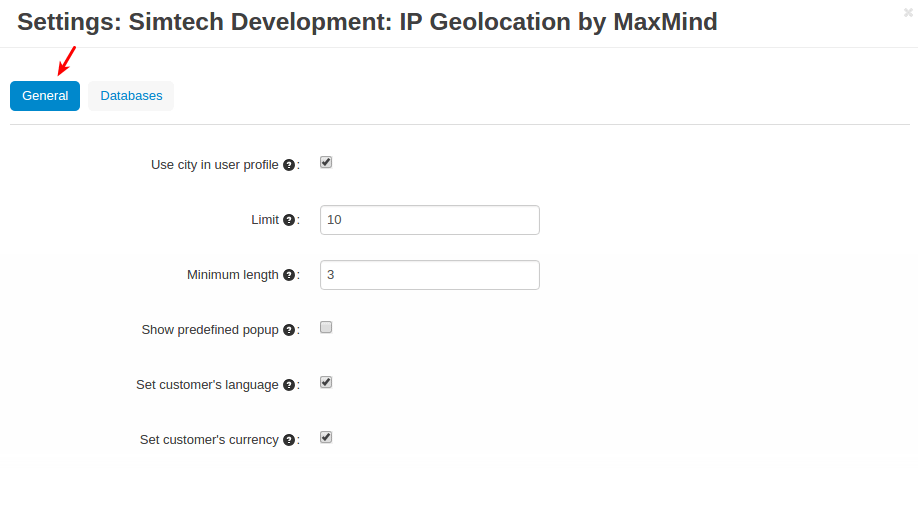Screen dimensions: 918x521
Task: Switch to the Databases tab
Action: click(131, 96)
